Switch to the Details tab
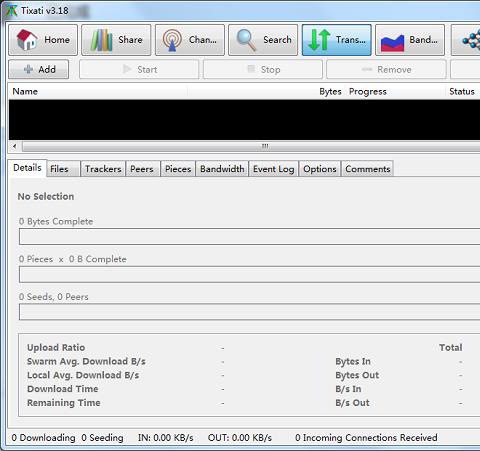 click(27, 168)
